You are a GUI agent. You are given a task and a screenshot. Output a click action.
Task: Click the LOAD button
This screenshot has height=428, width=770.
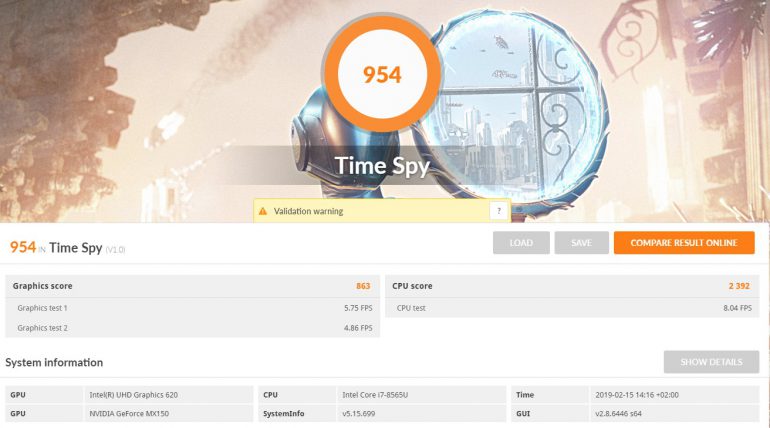(521, 243)
